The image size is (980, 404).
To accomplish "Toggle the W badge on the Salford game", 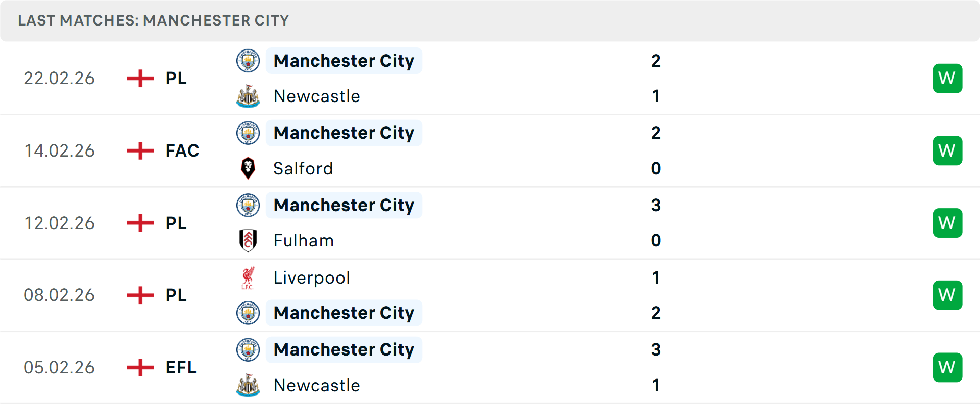I will (x=947, y=150).
